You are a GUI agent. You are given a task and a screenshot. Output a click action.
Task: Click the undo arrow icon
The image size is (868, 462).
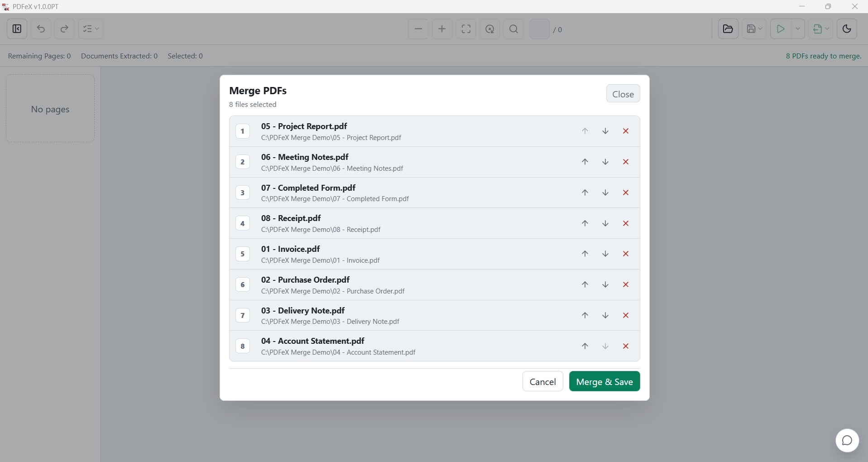(x=41, y=29)
